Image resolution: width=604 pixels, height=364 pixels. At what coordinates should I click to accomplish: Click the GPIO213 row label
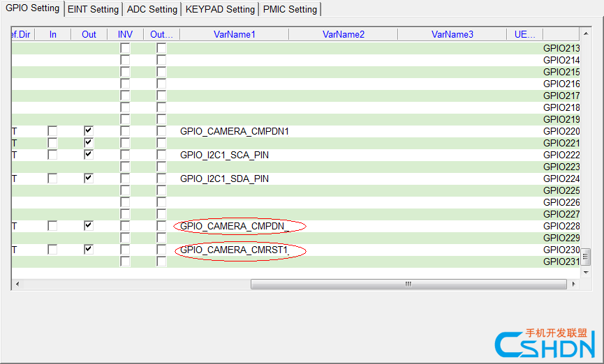[x=561, y=49]
